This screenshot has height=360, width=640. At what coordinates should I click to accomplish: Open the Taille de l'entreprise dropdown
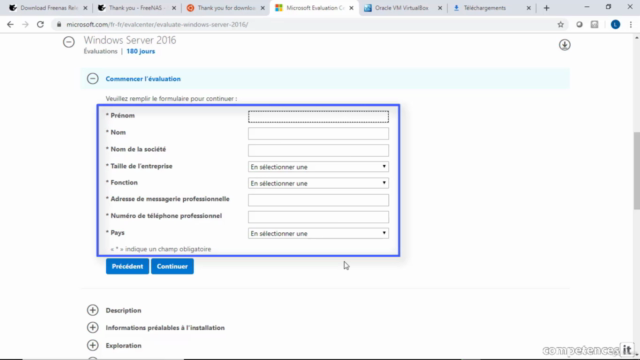click(x=318, y=167)
